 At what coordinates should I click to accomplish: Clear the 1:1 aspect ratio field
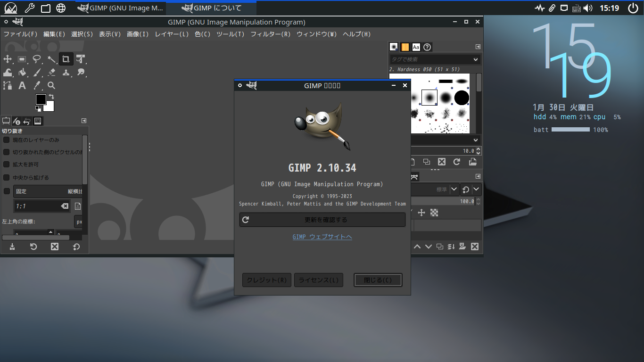point(65,206)
